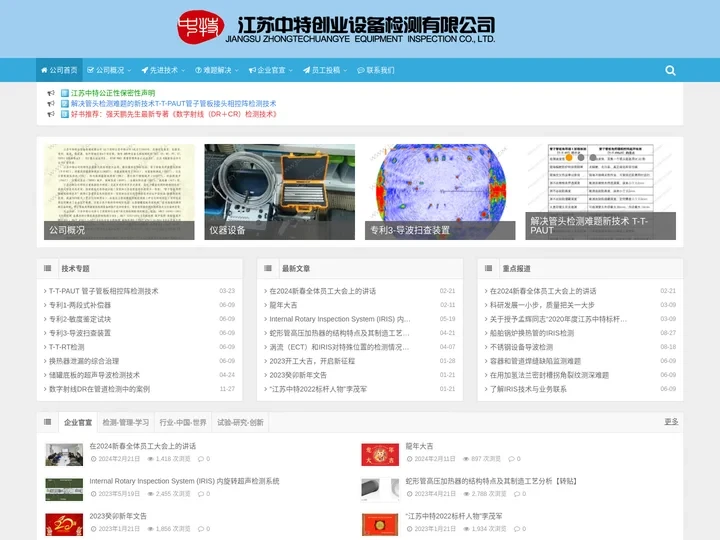This screenshot has height=540, width=720.
Task: Open 科研发展一小步，质量把关一大步 article
Action: coord(542,305)
